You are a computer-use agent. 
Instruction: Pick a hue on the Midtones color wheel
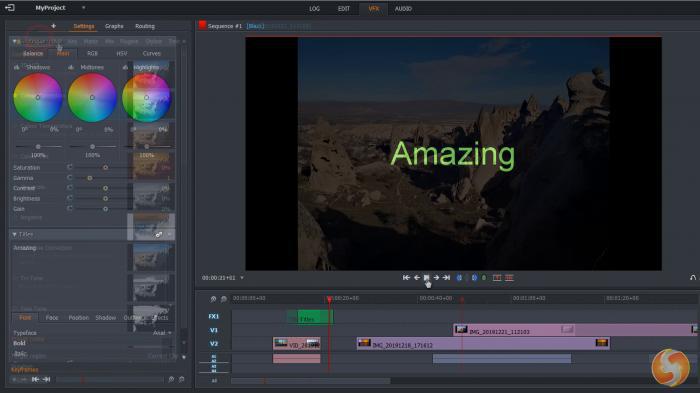tap(92, 97)
